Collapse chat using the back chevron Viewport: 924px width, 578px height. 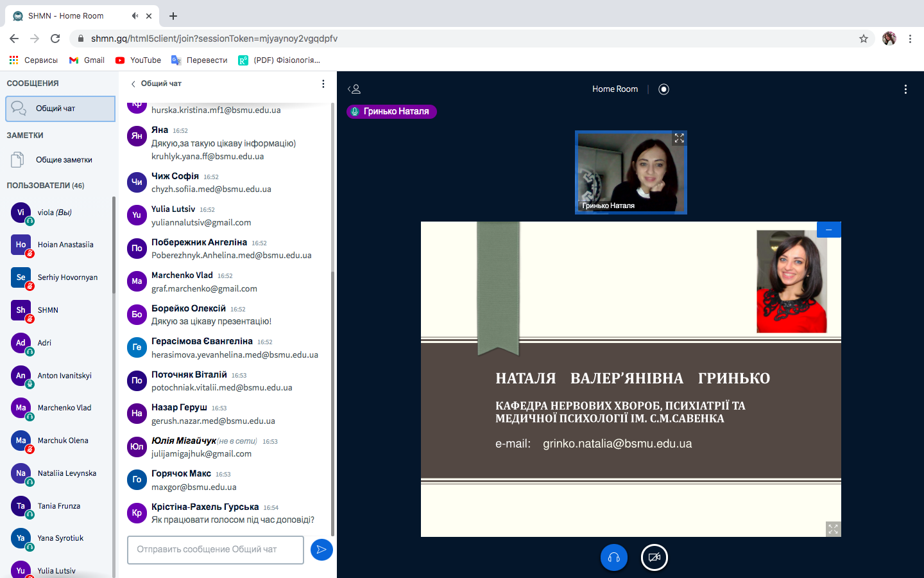coord(133,83)
